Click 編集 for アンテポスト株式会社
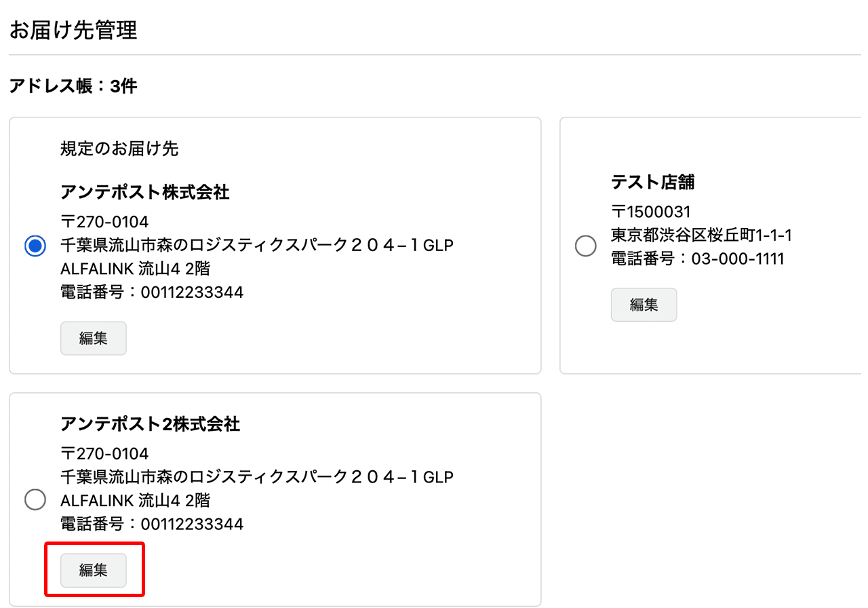868x608 pixels. pyautogui.click(x=93, y=338)
